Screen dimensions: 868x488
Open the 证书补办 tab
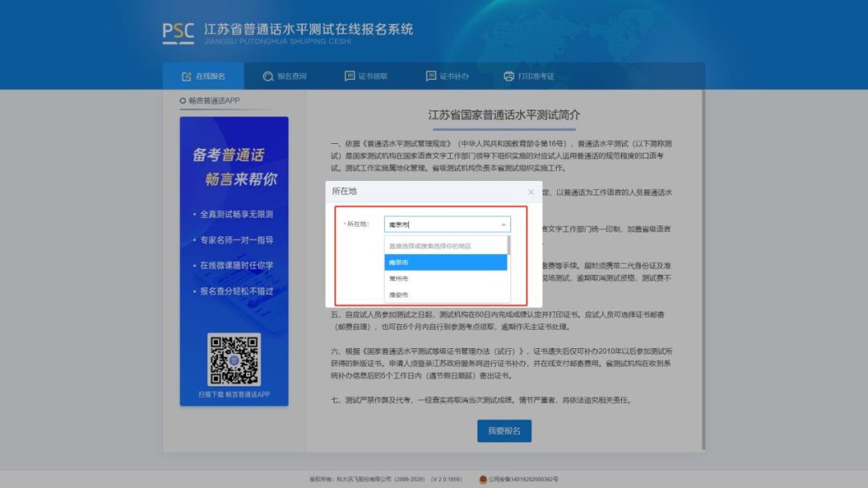[448, 76]
